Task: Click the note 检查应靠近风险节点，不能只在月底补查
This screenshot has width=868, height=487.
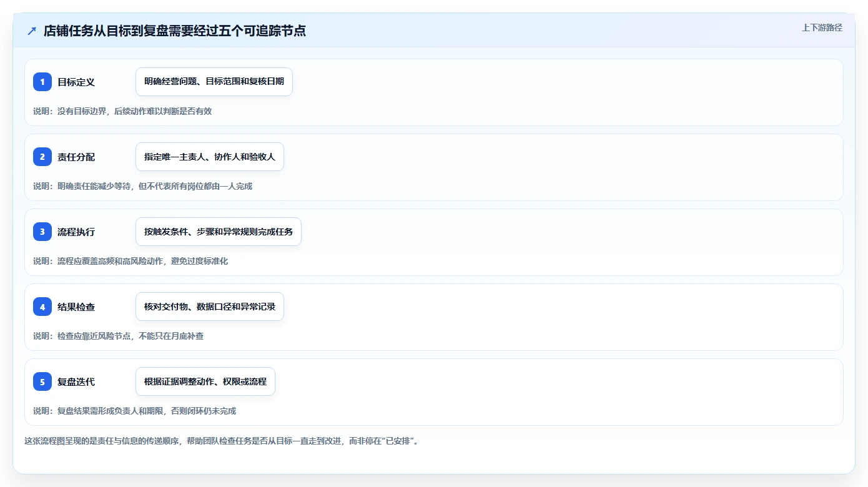Action: tap(119, 336)
